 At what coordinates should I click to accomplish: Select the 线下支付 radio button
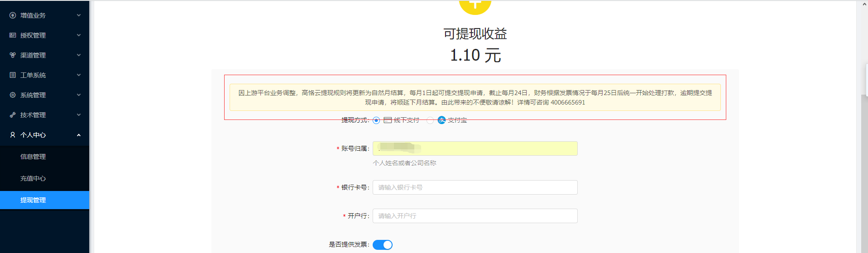pyautogui.click(x=376, y=120)
